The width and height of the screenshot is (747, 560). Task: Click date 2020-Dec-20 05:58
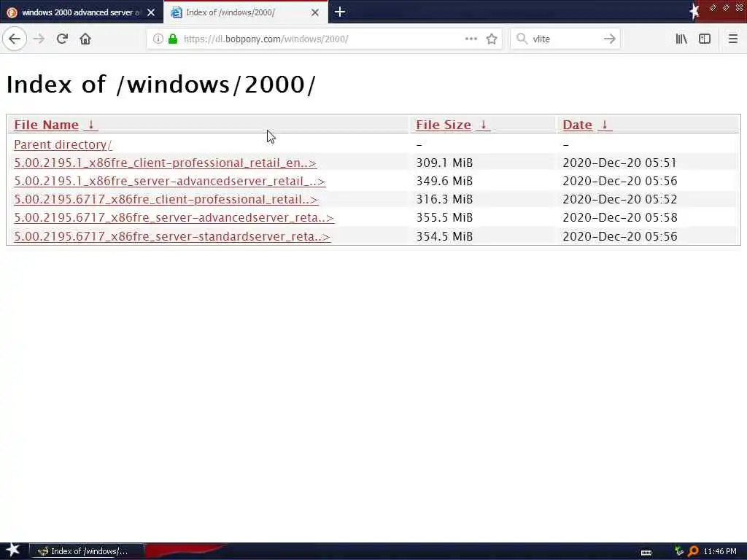pos(620,217)
